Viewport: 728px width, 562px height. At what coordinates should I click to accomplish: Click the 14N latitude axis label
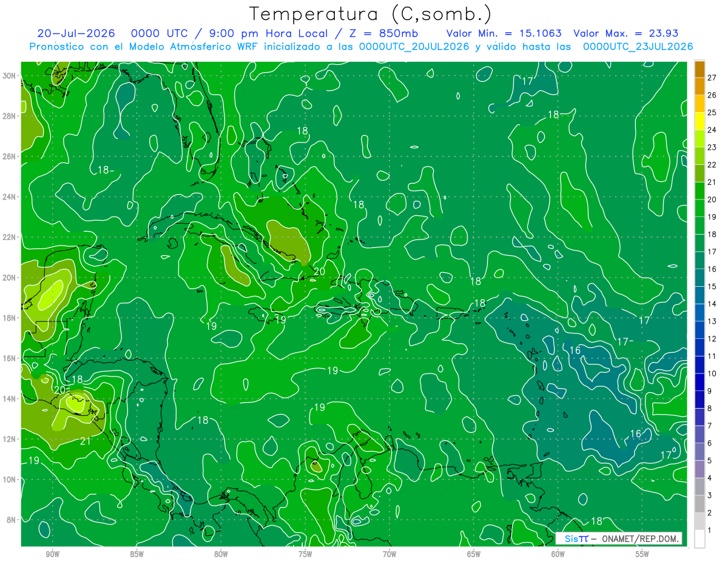coord(9,399)
